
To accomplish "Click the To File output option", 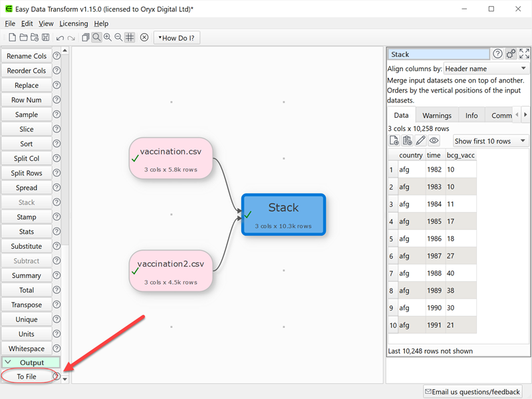I will 27,376.
